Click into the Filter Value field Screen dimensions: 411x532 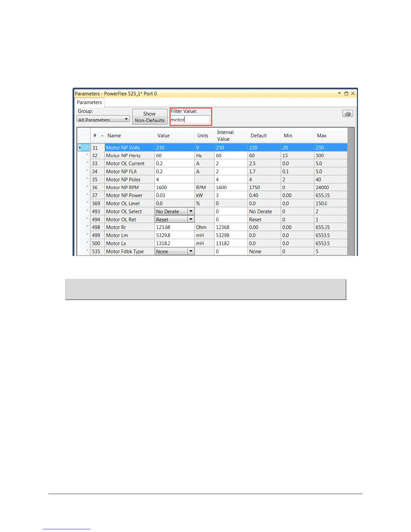(190, 120)
